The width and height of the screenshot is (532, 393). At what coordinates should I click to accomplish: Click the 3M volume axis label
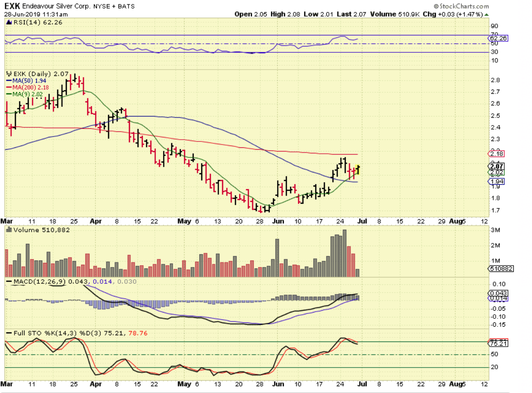click(495, 230)
